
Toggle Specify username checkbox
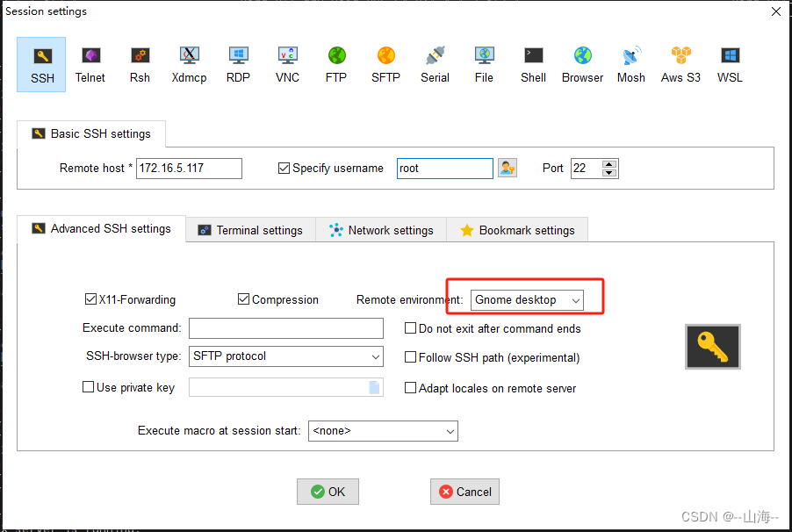tap(284, 168)
